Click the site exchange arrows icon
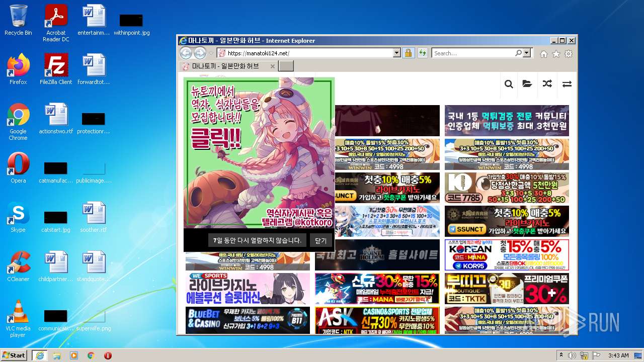 pos(567,84)
